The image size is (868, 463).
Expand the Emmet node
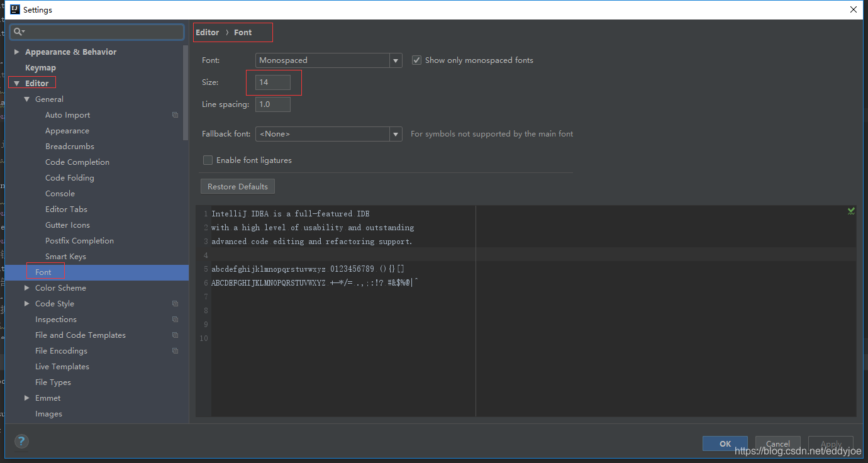pyautogui.click(x=26, y=398)
